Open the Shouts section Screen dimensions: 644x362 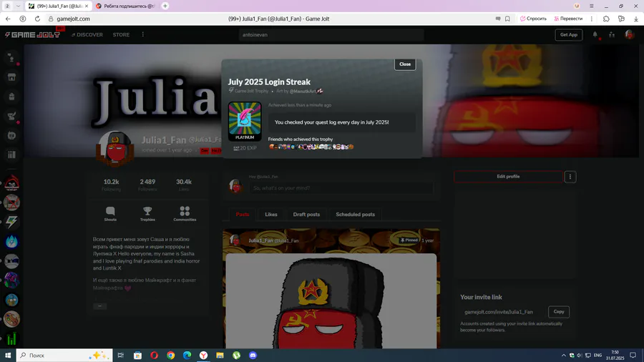coord(110,214)
